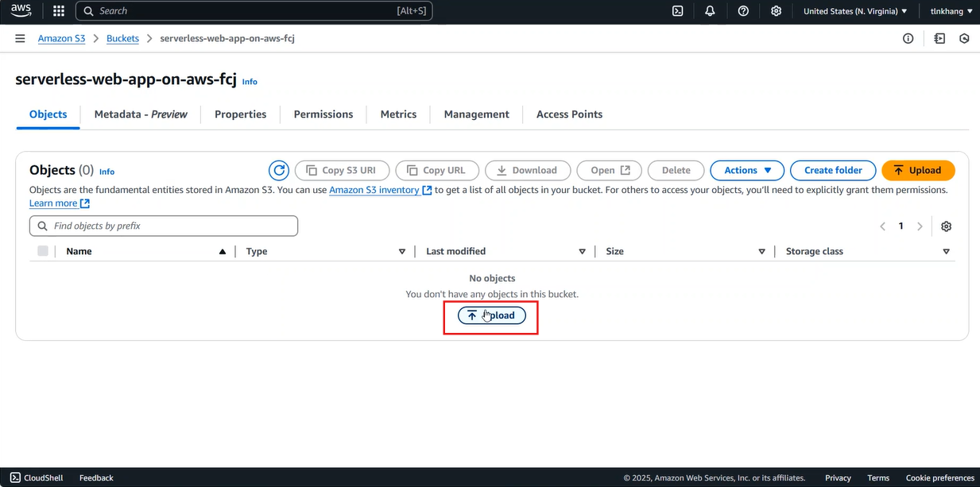Image resolution: width=980 pixels, height=487 pixels.
Task: Open the Storage class column sort arrow
Action: coord(946,251)
